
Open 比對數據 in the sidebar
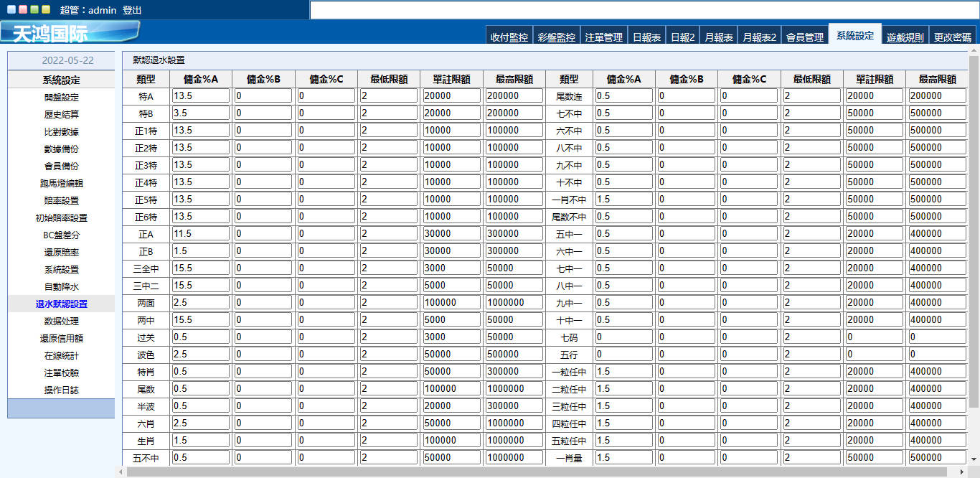(x=61, y=132)
